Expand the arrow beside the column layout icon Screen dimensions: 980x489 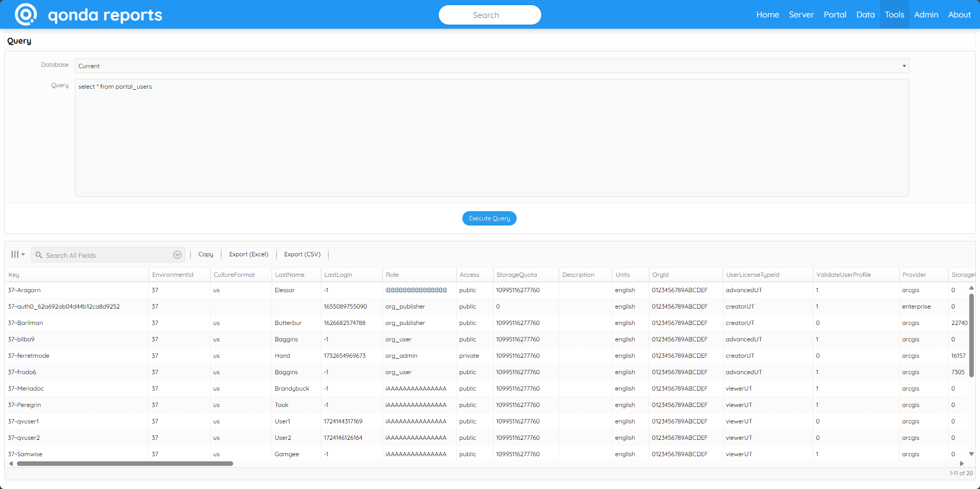pos(23,254)
